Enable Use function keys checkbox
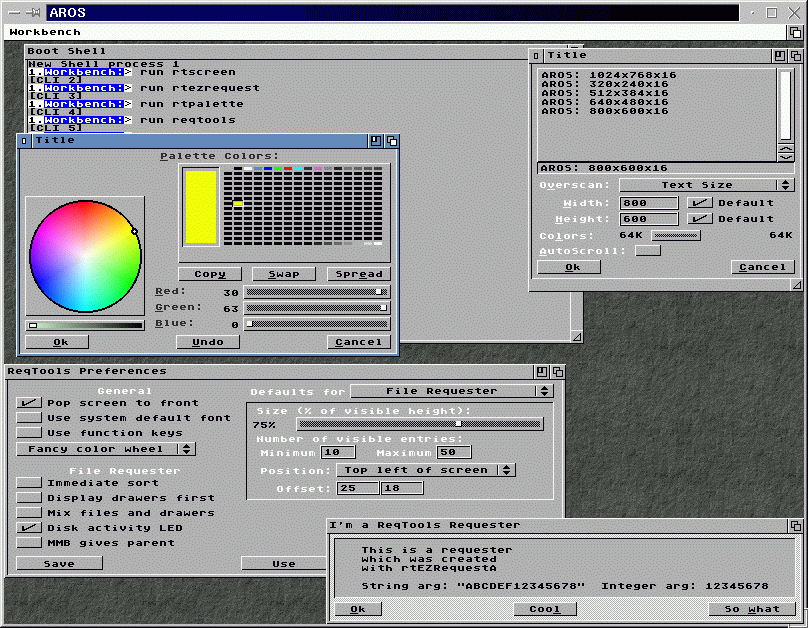 coord(29,432)
